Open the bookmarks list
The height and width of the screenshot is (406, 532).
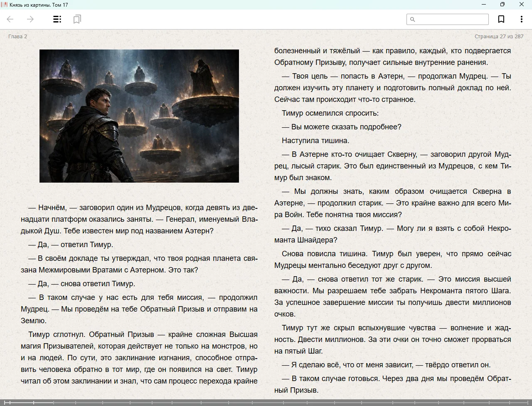[77, 19]
